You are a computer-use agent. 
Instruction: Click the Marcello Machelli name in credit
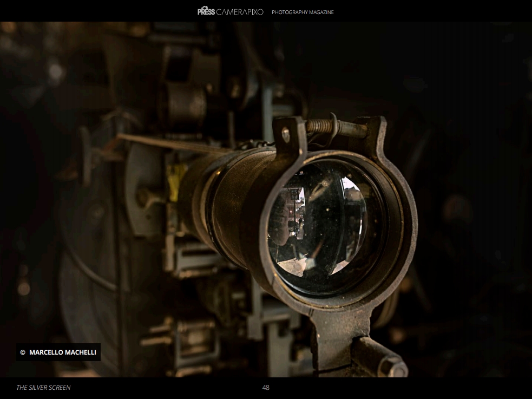63,352
